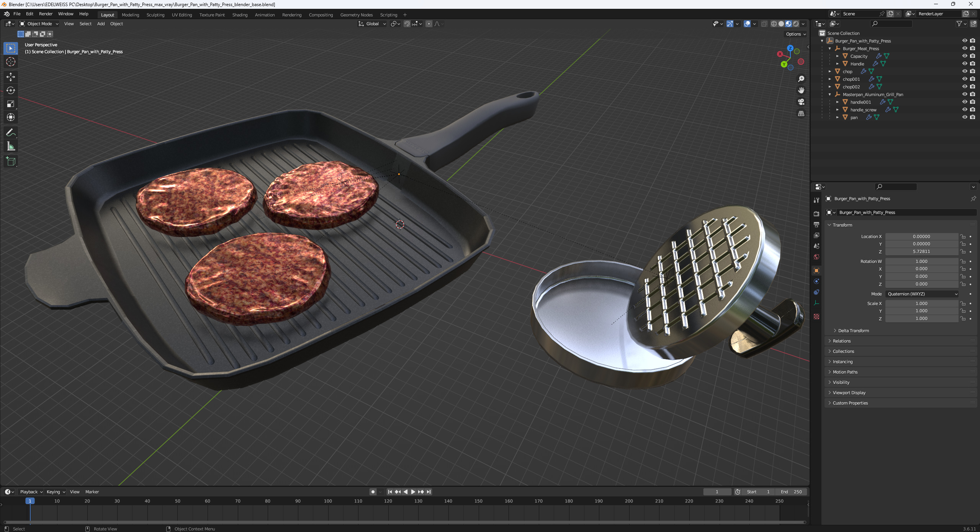Viewport: 980px width, 532px height.
Task: Expand the handle_screw tree item
Action: click(838, 110)
